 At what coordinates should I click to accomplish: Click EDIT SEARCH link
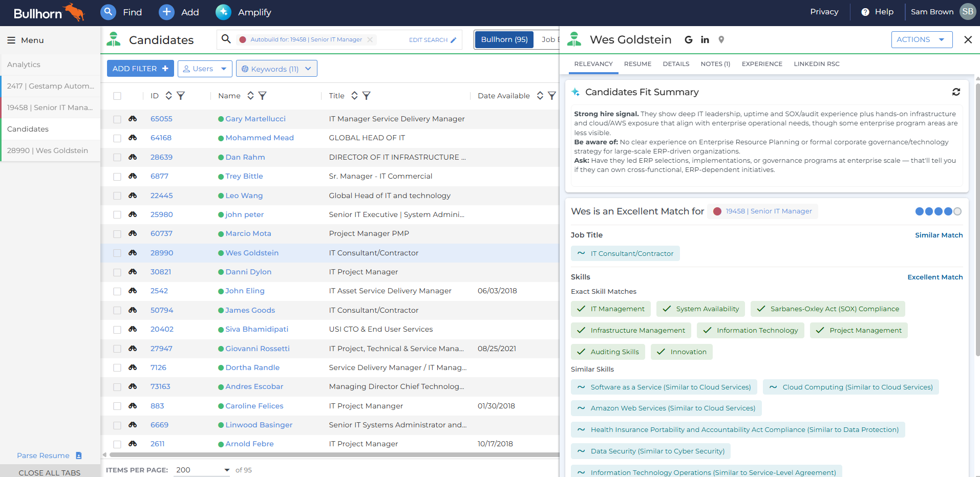[x=433, y=40]
